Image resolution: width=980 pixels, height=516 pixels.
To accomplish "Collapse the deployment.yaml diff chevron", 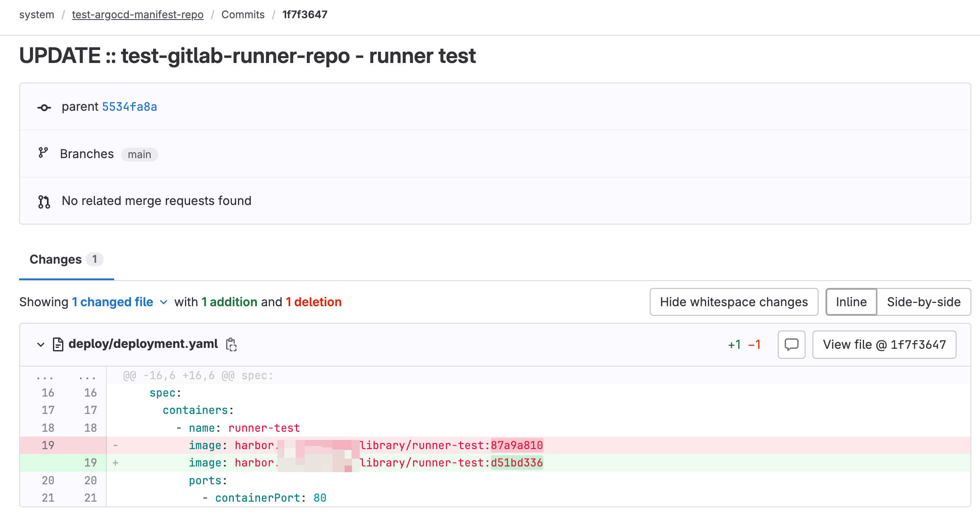I will click(x=41, y=344).
